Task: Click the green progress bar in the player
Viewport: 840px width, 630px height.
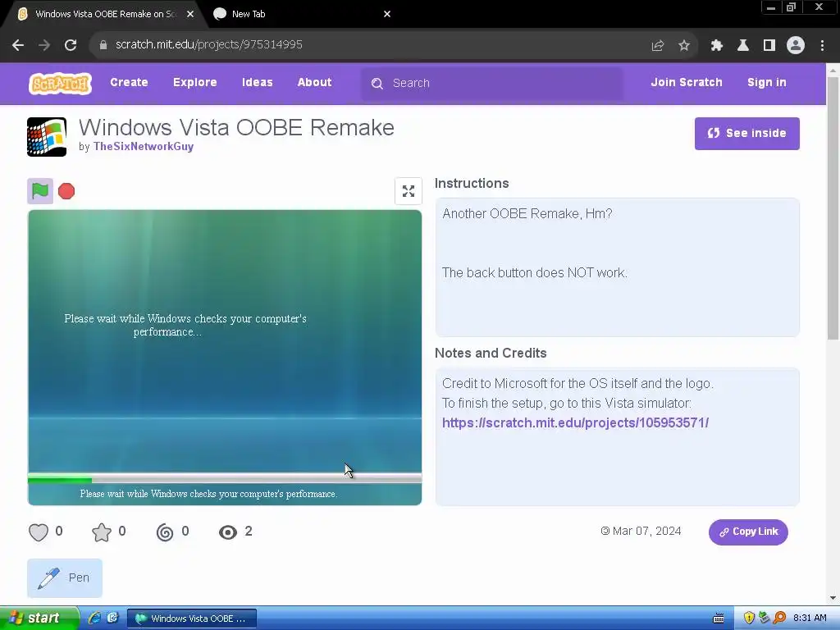Action: 59,480
